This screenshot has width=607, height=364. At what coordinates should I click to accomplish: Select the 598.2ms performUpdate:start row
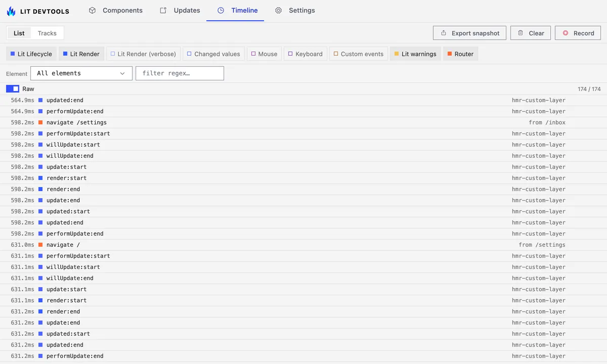pos(303,133)
